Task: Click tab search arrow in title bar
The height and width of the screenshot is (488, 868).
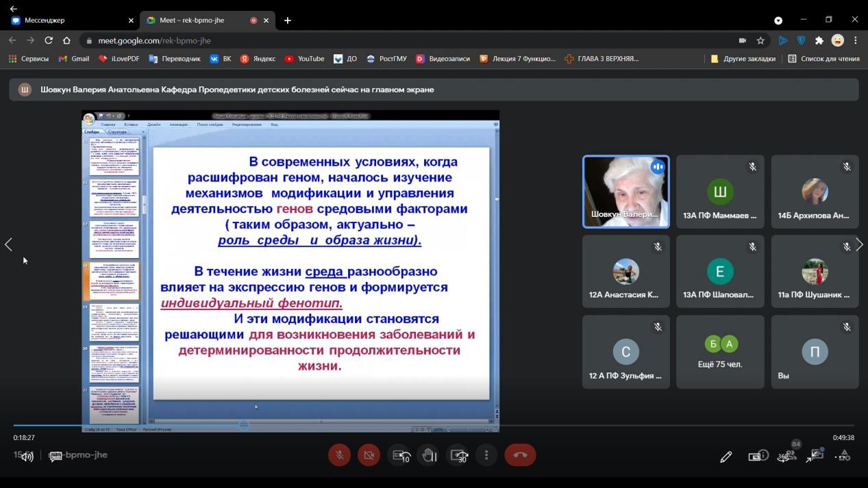Action: click(x=778, y=21)
